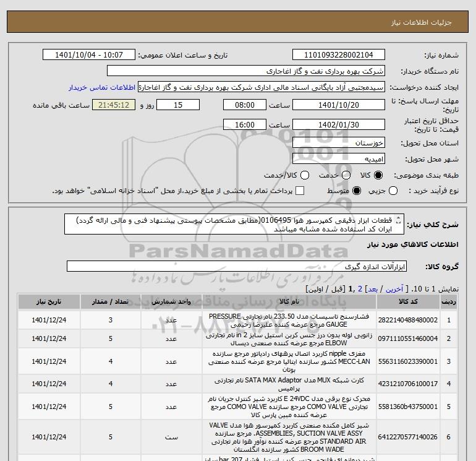This screenshot has width=476, height=461.
Task: Click the need date in row 1
Action: pos(49,320)
